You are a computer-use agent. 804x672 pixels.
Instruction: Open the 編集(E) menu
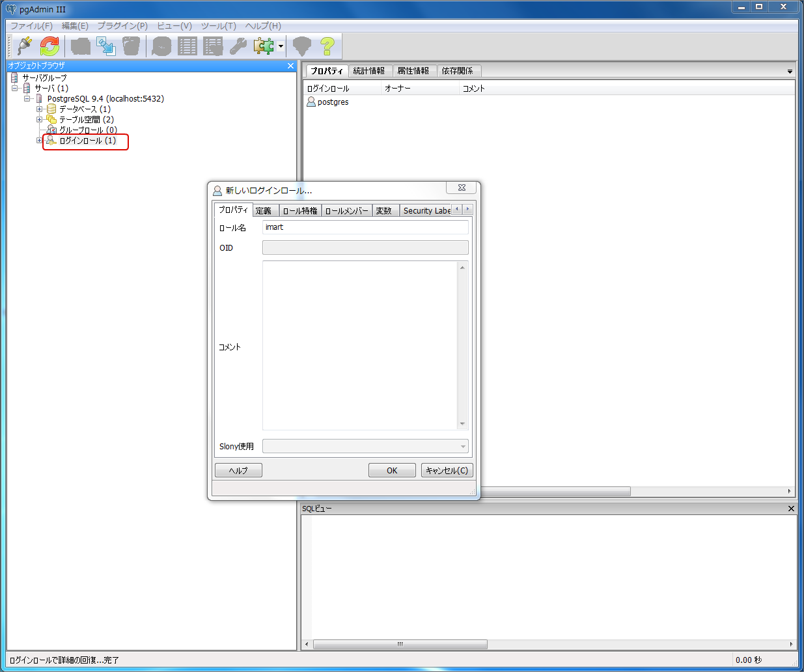75,25
